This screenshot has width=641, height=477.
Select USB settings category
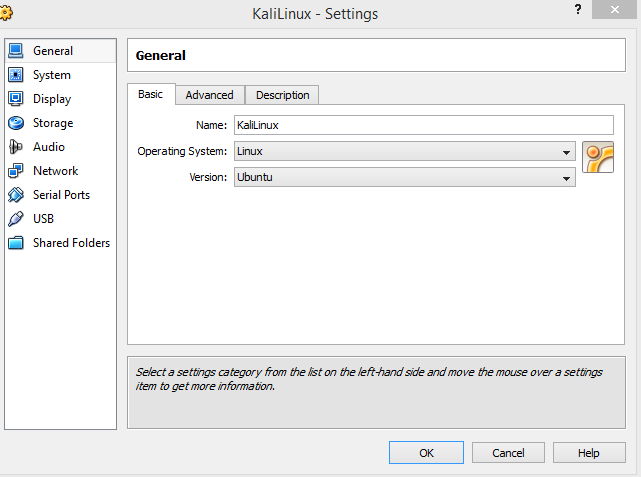(x=61, y=219)
